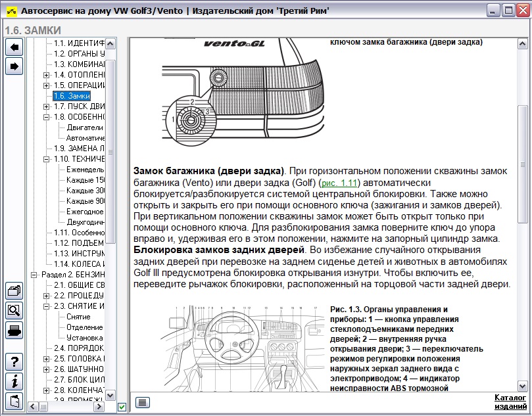Select tree item 1.12. ПОДЪЕМ

(79, 243)
